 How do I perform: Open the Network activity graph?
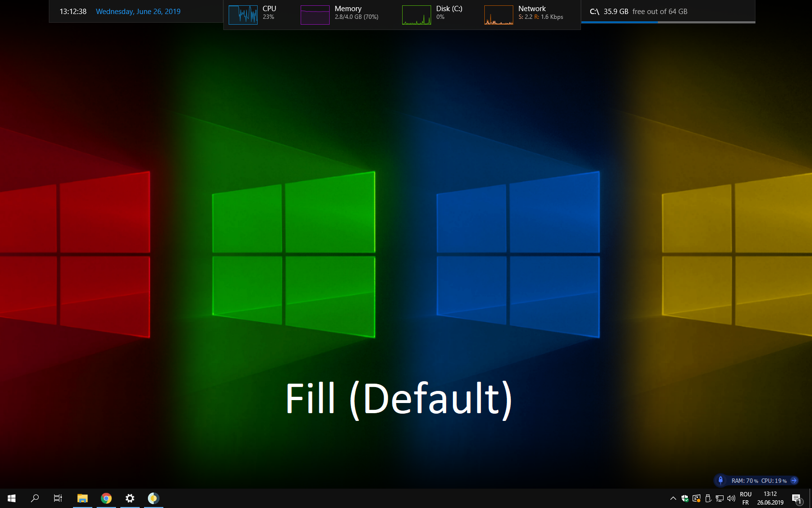point(498,15)
